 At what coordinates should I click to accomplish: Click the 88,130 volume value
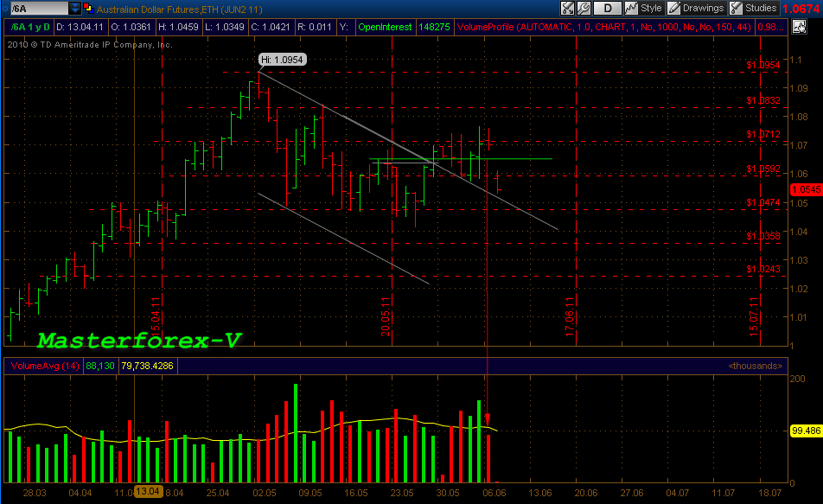100,366
